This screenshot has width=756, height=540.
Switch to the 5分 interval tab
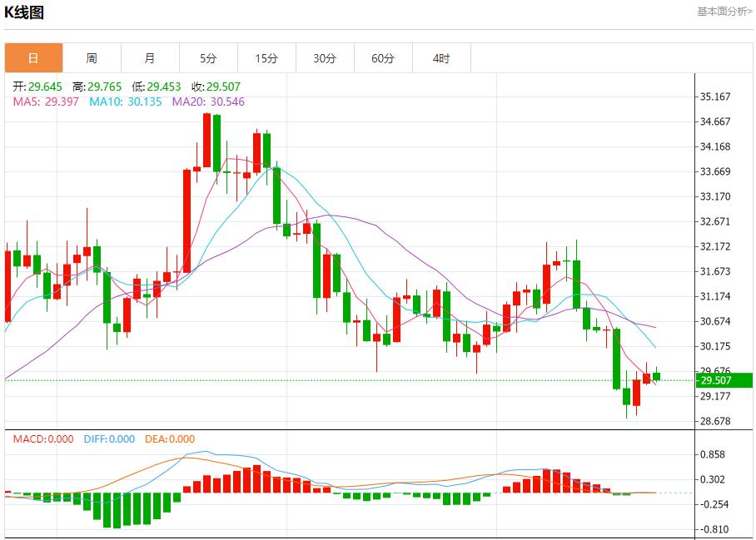pyautogui.click(x=208, y=58)
